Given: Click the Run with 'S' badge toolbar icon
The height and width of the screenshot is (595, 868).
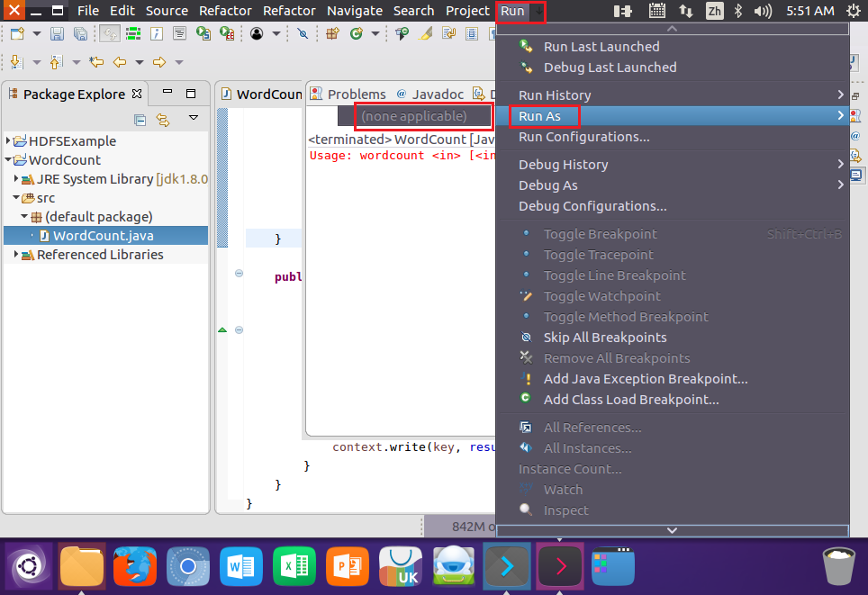Looking at the screenshot, I should pyautogui.click(x=203, y=34).
